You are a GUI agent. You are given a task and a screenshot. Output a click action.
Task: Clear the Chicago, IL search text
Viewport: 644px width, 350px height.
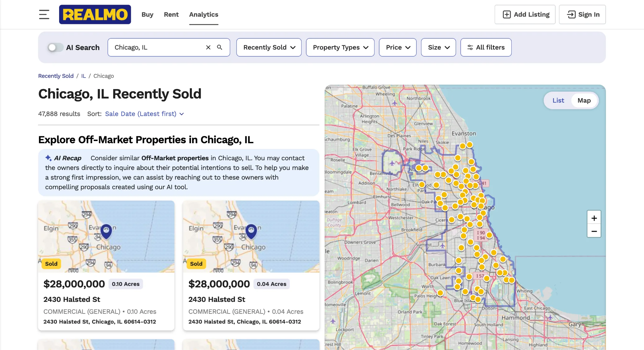coord(208,48)
